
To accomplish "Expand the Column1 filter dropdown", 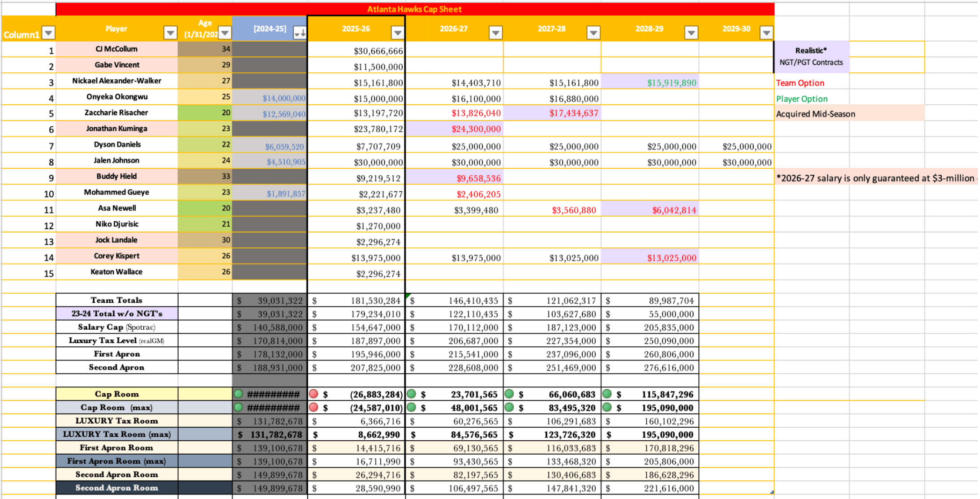I will (48, 33).
